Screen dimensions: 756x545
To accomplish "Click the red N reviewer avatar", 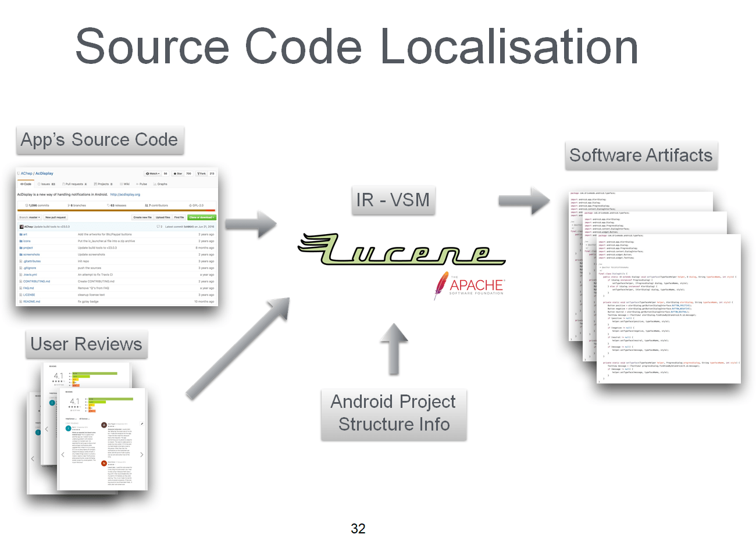I will click(x=104, y=463).
